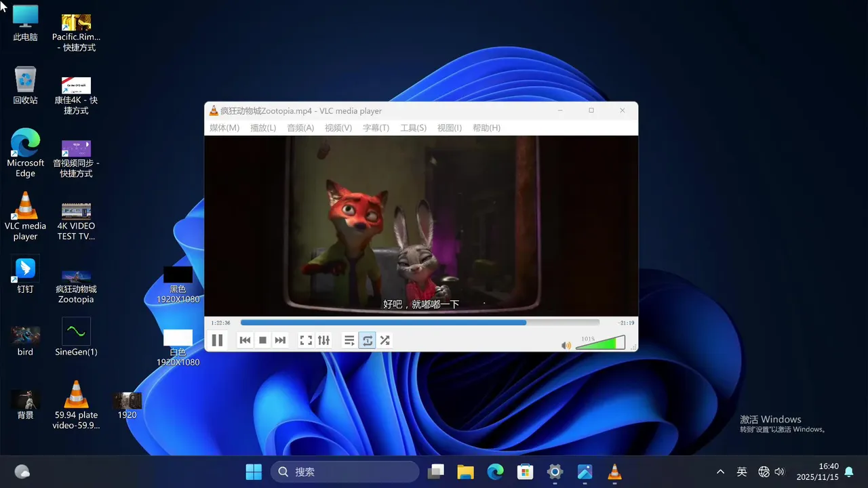The height and width of the screenshot is (488, 868).
Task: Select the 背景 desktop file
Action: click(x=25, y=404)
